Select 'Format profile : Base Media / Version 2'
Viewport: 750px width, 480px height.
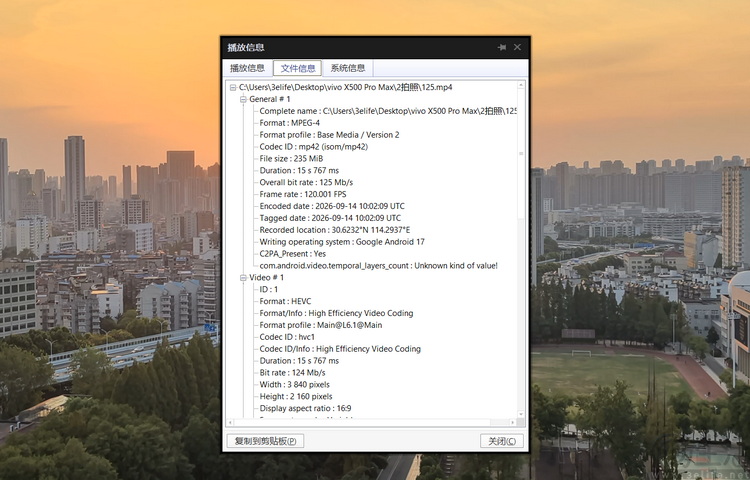(329, 135)
